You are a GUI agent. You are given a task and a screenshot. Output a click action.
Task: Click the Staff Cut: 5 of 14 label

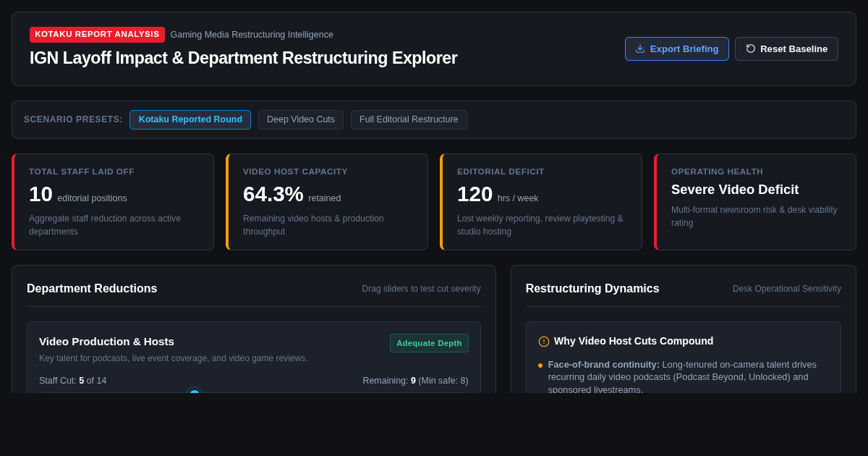[x=72, y=381]
